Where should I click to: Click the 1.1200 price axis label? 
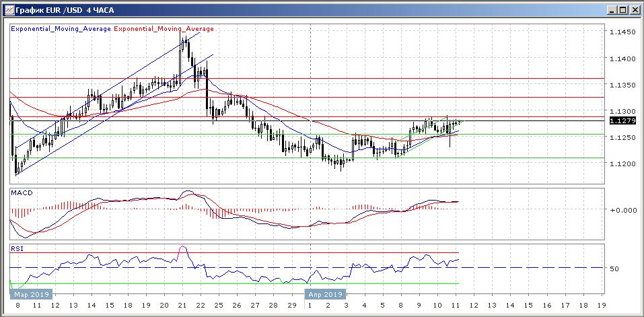621,164
